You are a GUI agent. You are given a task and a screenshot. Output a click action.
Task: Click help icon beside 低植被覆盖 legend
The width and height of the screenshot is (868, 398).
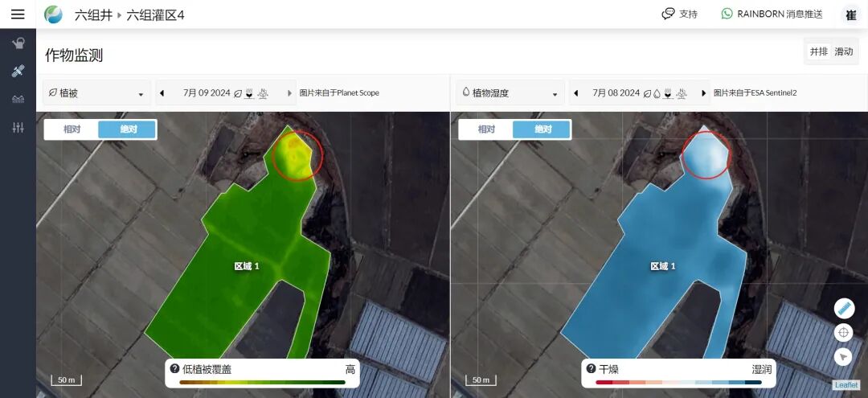pyautogui.click(x=174, y=368)
